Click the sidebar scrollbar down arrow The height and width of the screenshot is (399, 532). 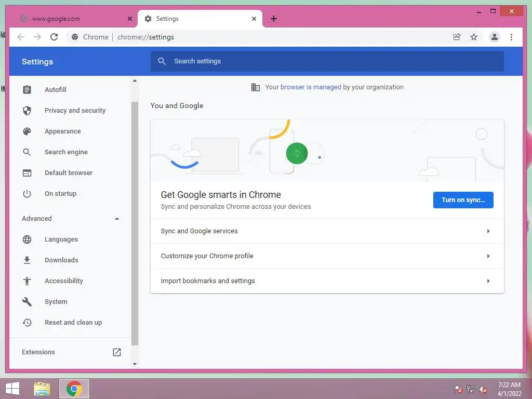coord(135,364)
